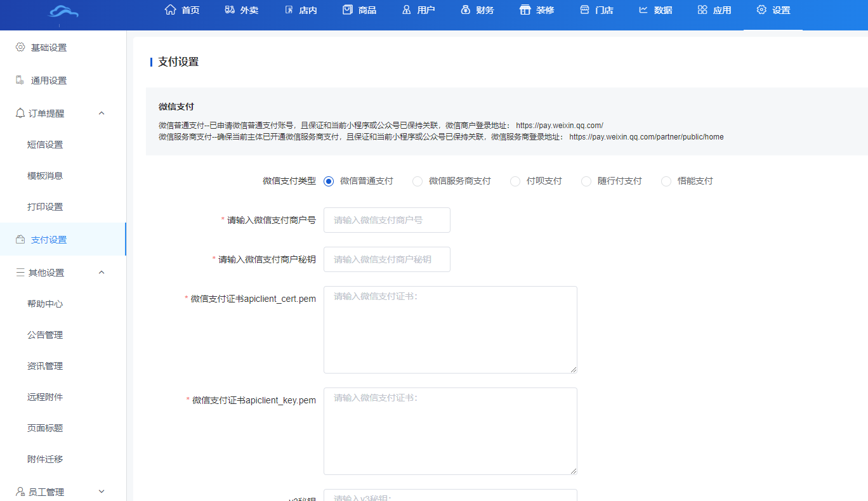Click the partner/public/home service provider URL
Screen dimensions: 868x501
click(646, 137)
